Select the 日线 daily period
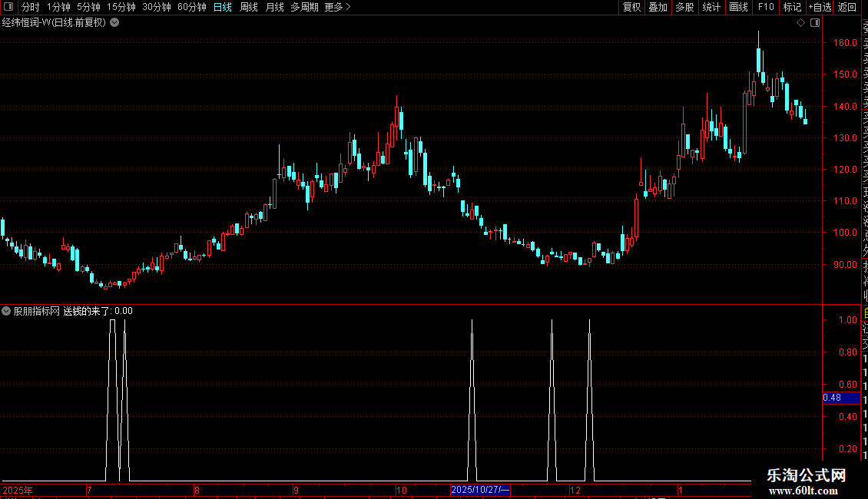The image size is (868, 499). tap(223, 7)
